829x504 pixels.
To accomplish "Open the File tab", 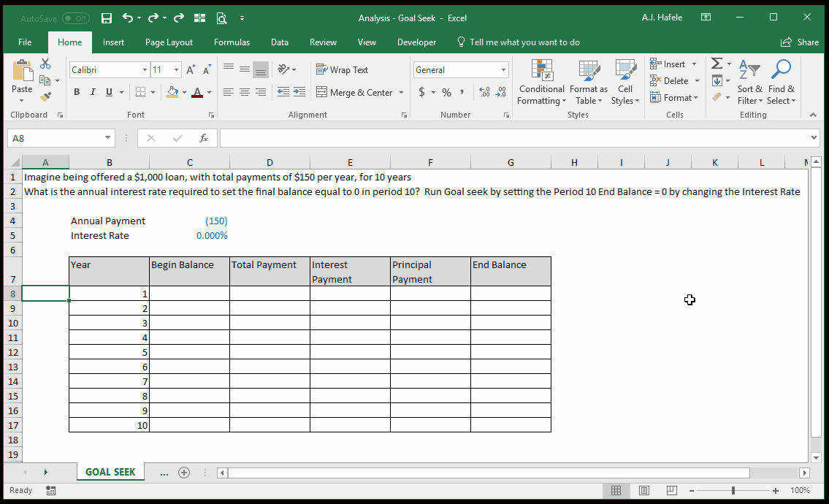I will coord(25,42).
